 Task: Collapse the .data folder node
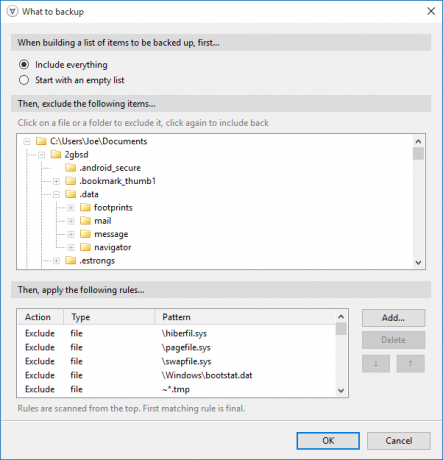click(56, 194)
